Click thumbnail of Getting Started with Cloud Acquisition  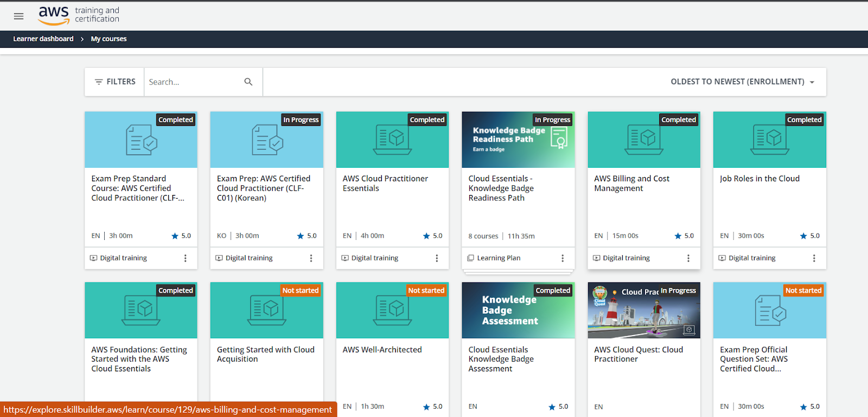[x=267, y=311]
